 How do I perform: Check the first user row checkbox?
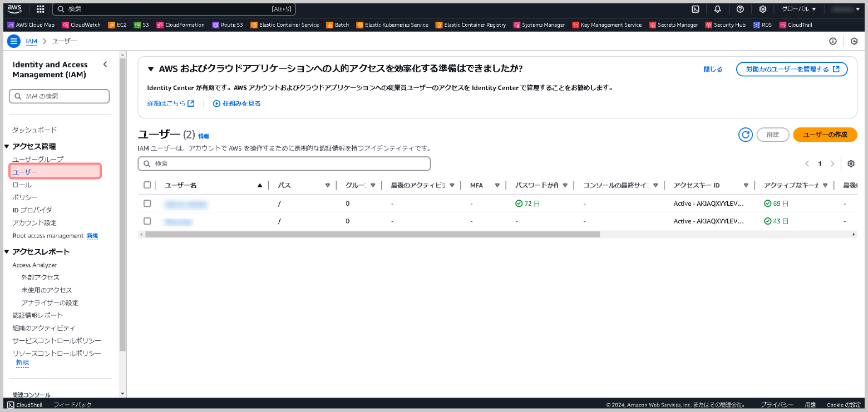pos(147,203)
